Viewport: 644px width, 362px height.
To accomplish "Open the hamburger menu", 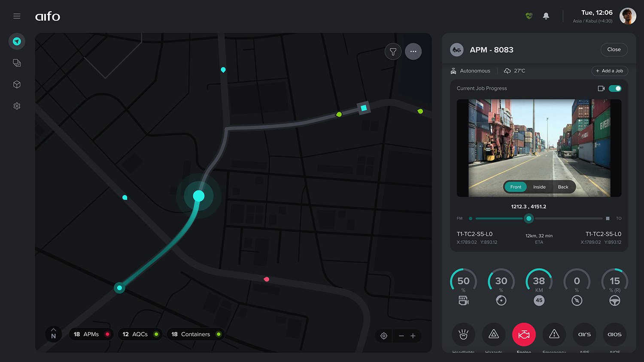I will pos(17,16).
